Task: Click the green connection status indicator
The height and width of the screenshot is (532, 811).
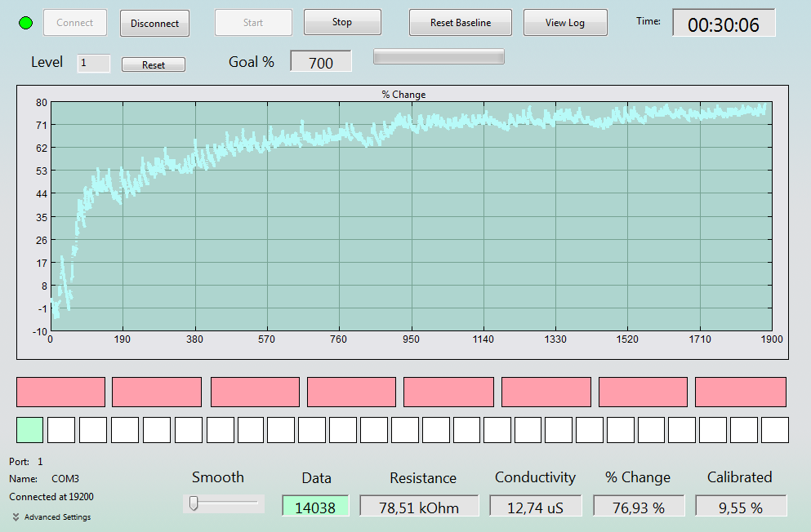Action: 25,23
